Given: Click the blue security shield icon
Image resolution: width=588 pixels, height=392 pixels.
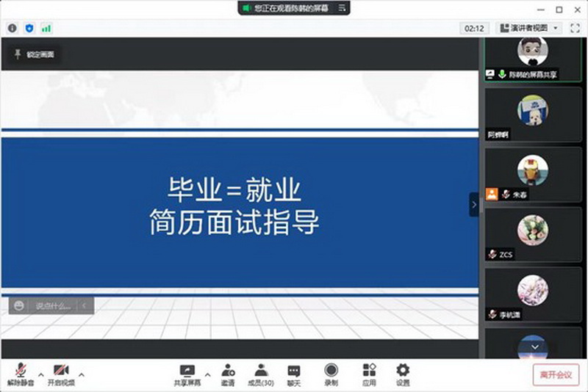Looking at the screenshot, I should (29, 28).
